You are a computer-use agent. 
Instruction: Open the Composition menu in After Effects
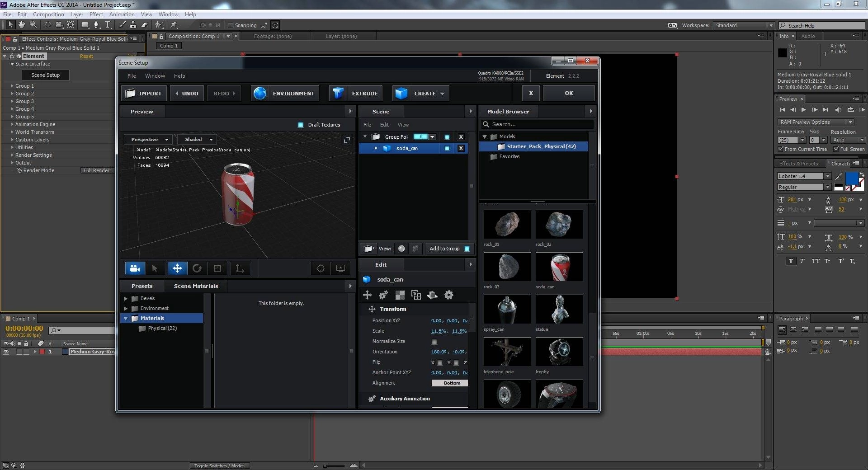[48, 14]
